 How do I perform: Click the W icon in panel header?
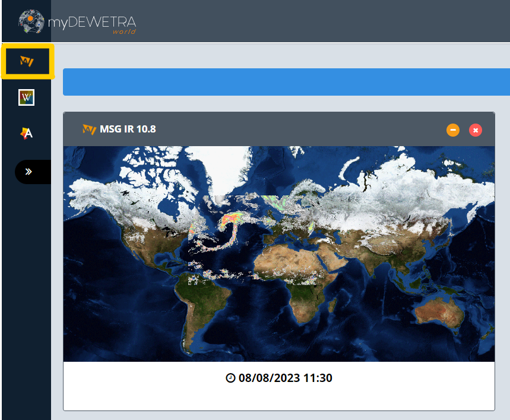click(89, 130)
